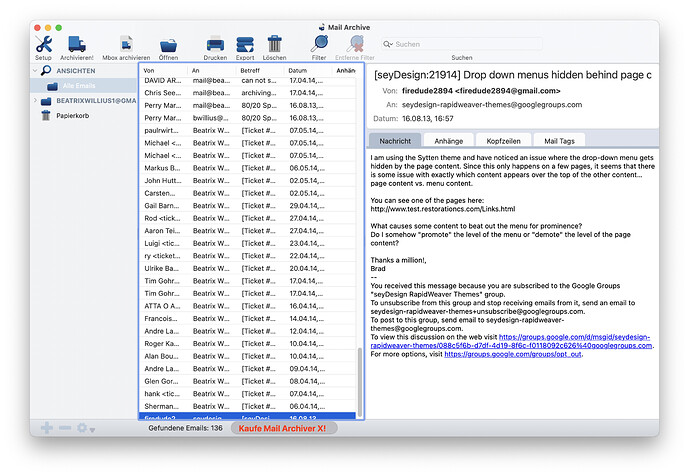Screen dimensions: 689x476
Task: Select Alle Emails in sidebar
Action: click(x=83, y=86)
